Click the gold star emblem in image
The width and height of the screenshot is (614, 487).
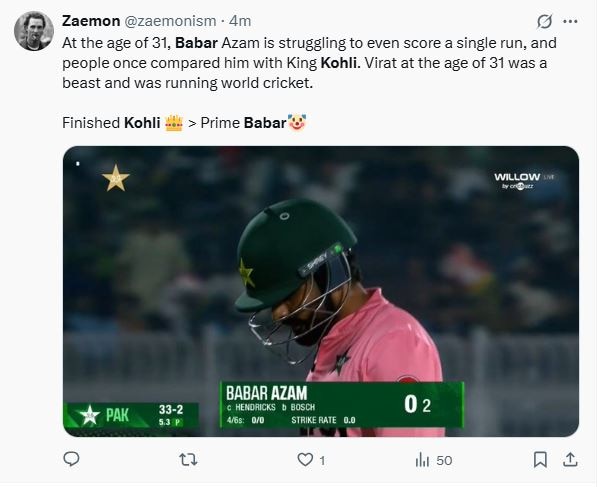[x=115, y=179]
